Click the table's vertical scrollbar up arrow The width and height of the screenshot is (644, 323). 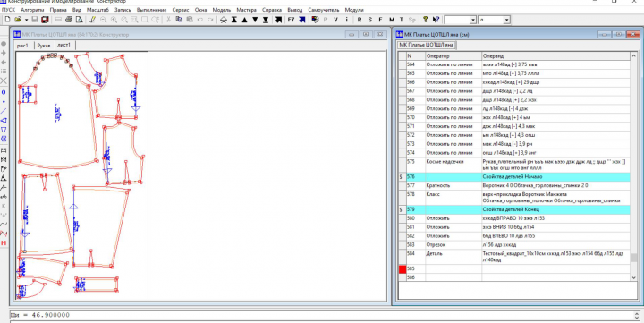coord(634,55)
